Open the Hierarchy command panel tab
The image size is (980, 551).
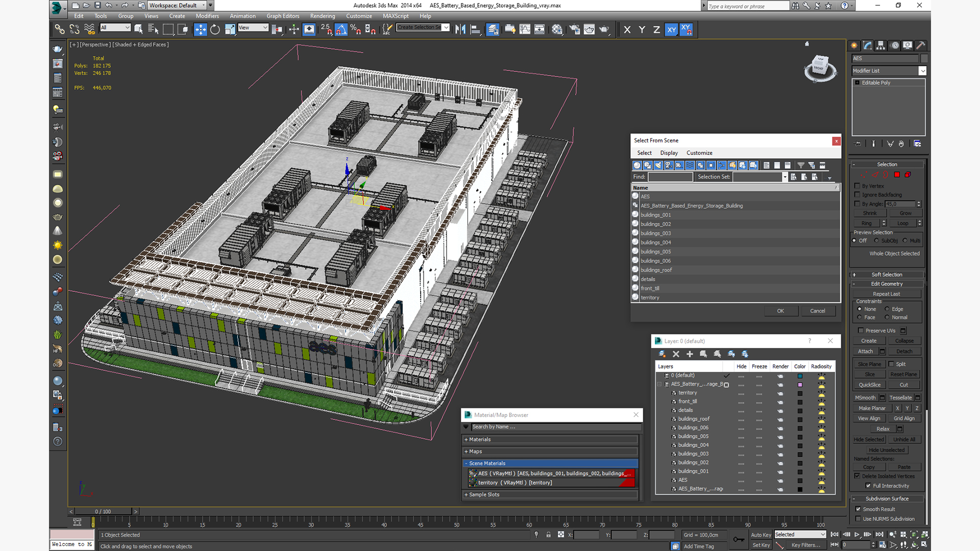click(x=880, y=45)
